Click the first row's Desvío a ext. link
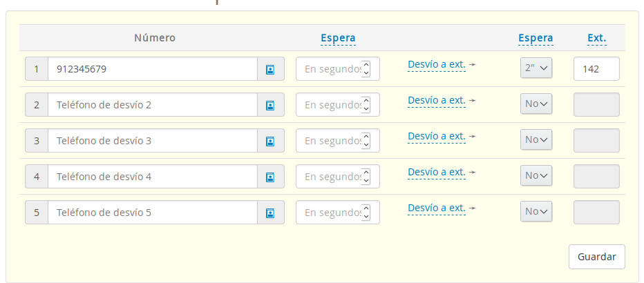644x283 pixels. pos(437,64)
